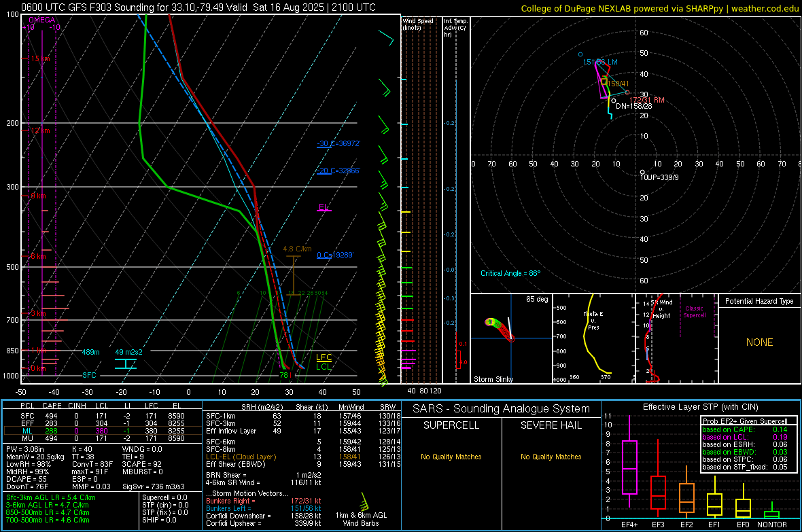Click the LCL-EL (Cloud Layer) row

pos(304,457)
